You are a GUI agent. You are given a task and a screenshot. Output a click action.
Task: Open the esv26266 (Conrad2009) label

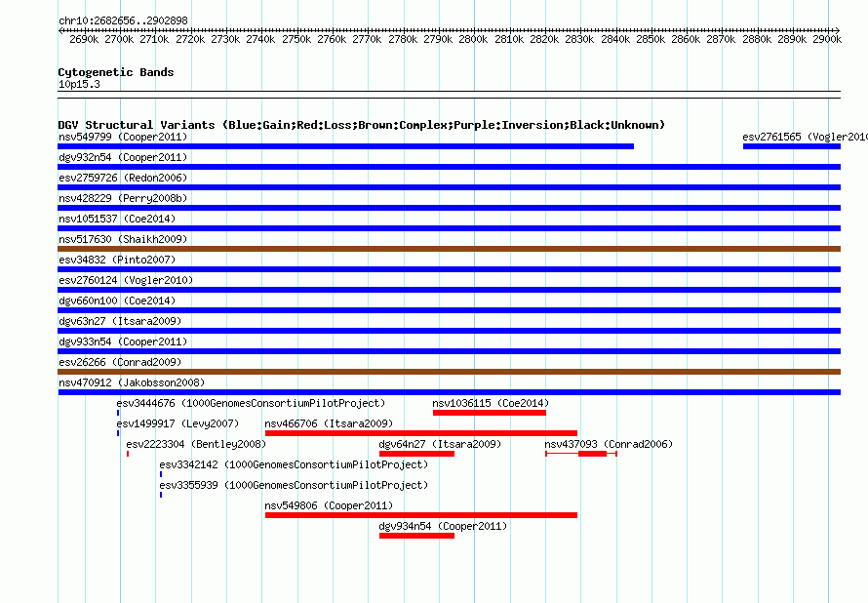click(120, 362)
